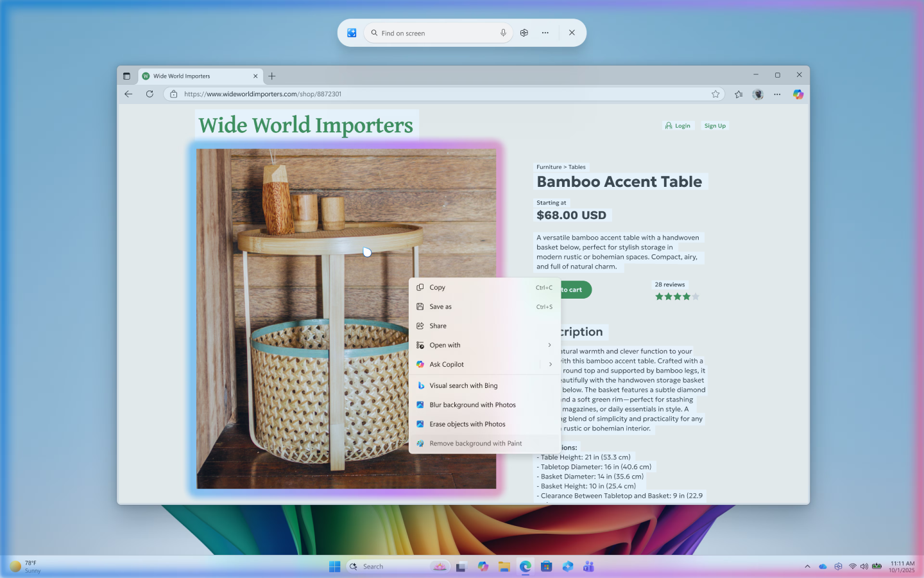Image resolution: width=924 pixels, height=578 pixels.
Task: Click the Sign Up link
Action: click(715, 126)
